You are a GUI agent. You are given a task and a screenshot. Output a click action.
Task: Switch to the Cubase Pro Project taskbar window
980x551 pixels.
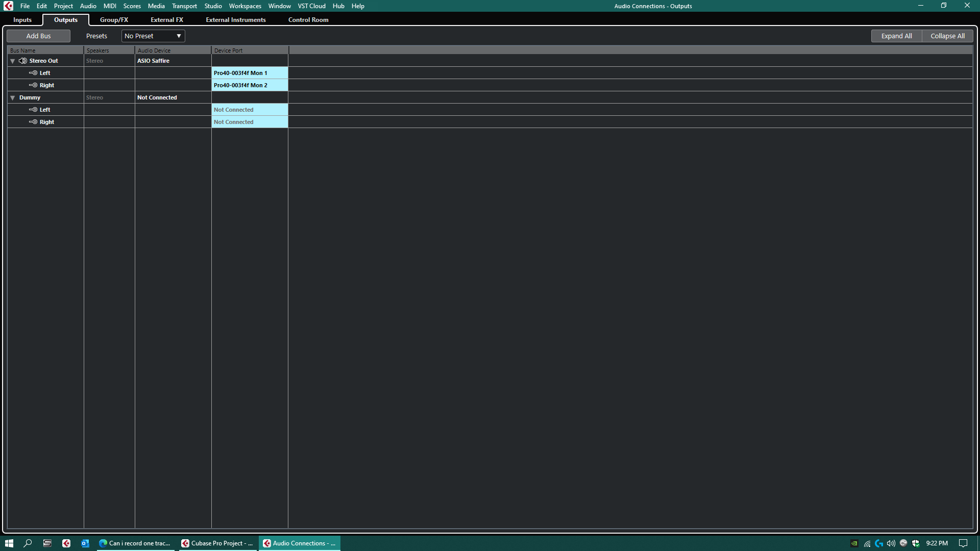coord(217,543)
